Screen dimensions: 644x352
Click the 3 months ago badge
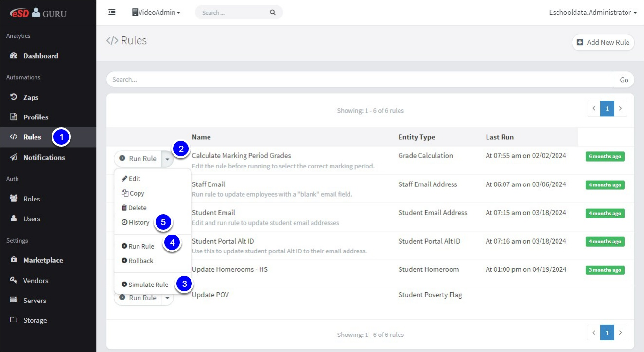click(x=605, y=270)
